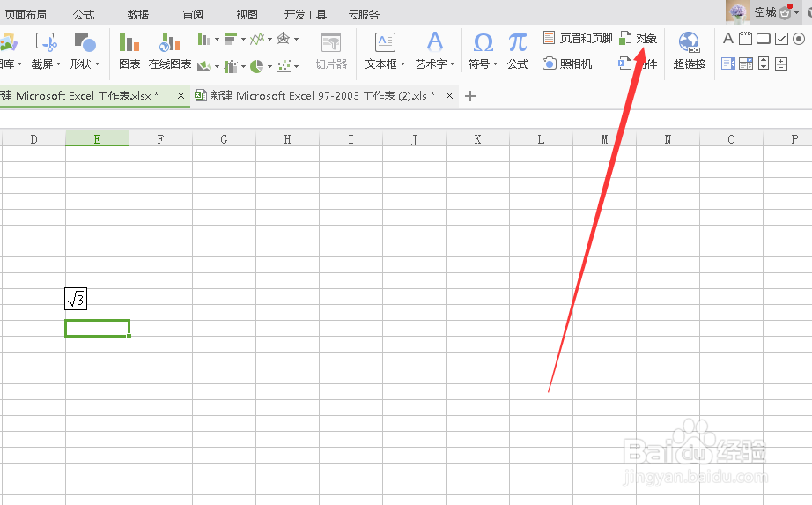The width and height of the screenshot is (812, 505).
Task: Open the 符号 omega symbol icon
Action: pos(484,42)
